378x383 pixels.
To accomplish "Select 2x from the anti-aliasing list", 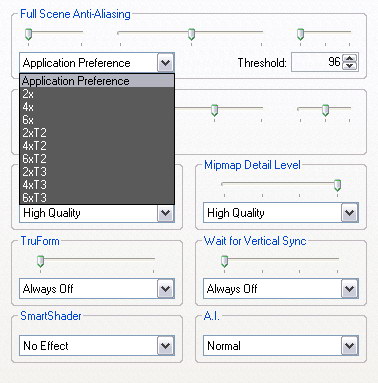I will pyautogui.click(x=97, y=94).
